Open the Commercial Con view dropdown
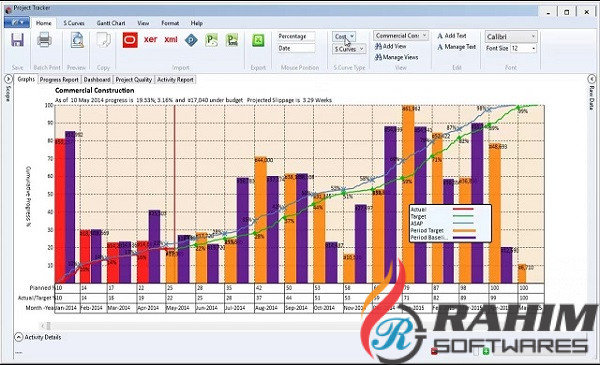Viewport: 600px width, 365px height. pyautogui.click(x=401, y=36)
